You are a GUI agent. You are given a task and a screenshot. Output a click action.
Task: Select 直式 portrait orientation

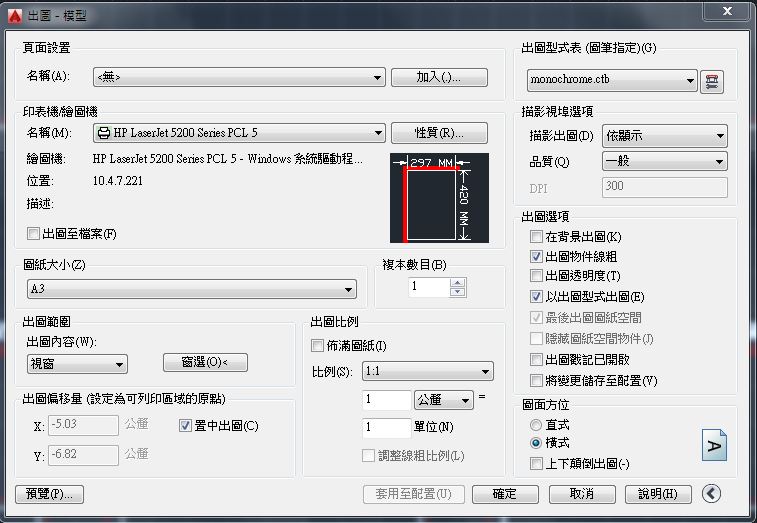click(536, 425)
